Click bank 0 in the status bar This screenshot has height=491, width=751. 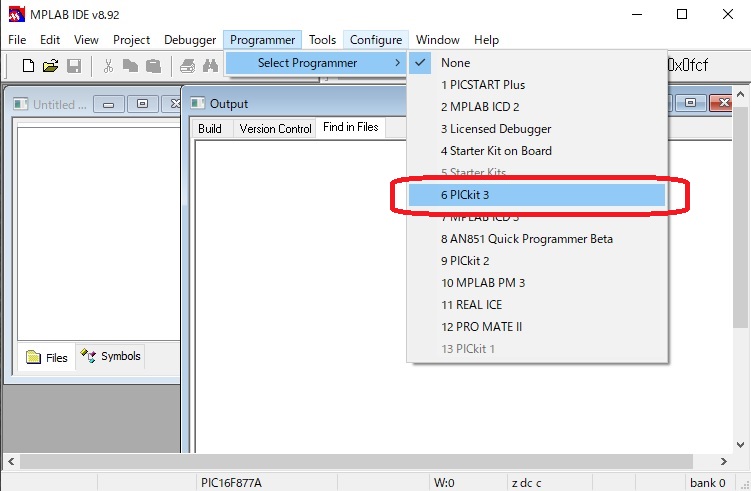[x=707, y=483]
